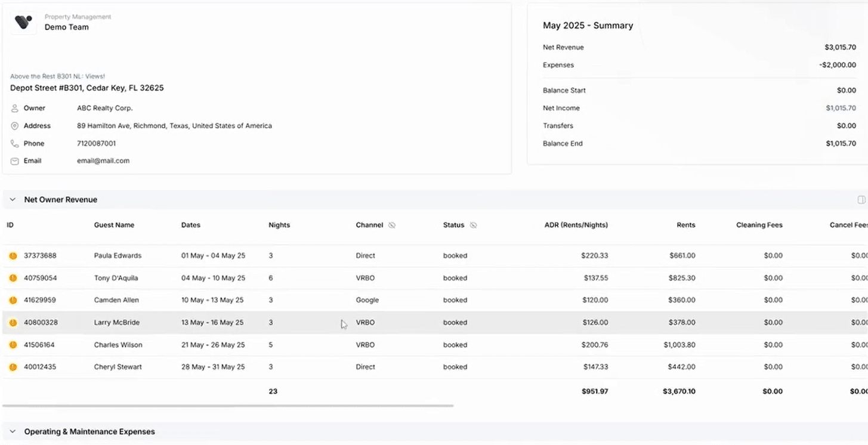Click the orange status icon beside Tony D'Aquila's booking

point(13,278)
